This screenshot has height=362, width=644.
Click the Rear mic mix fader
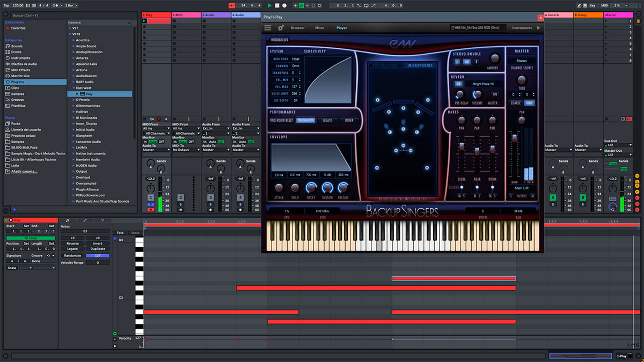477,152
